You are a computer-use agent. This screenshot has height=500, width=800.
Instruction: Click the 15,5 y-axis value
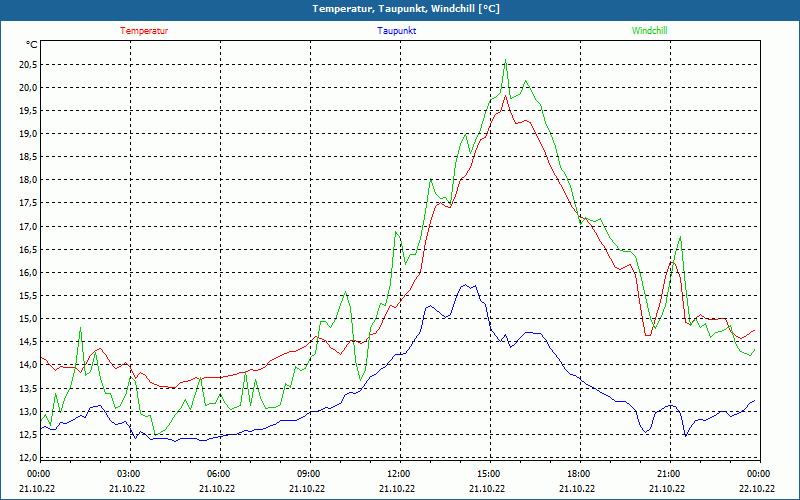pyautogui.click(x=28, y=296)
